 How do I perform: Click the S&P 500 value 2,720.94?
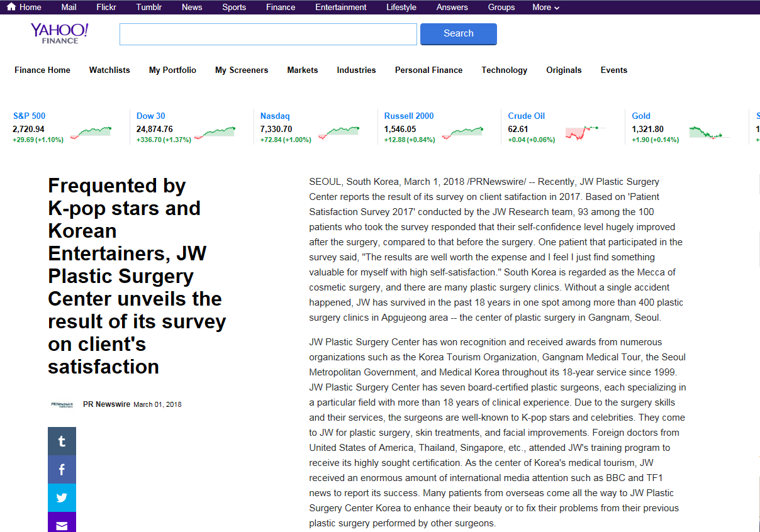(28, 129)
